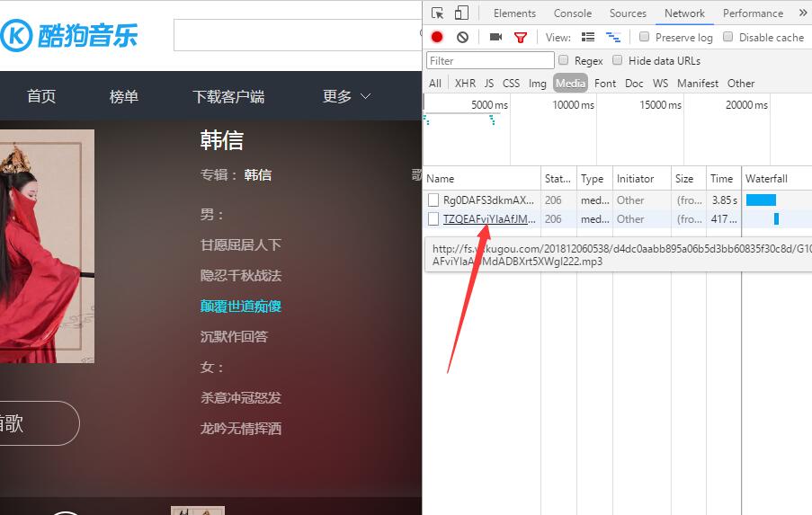Filter requests by Font
Viewport: 812px width, 515px height.
pos(605,84)
